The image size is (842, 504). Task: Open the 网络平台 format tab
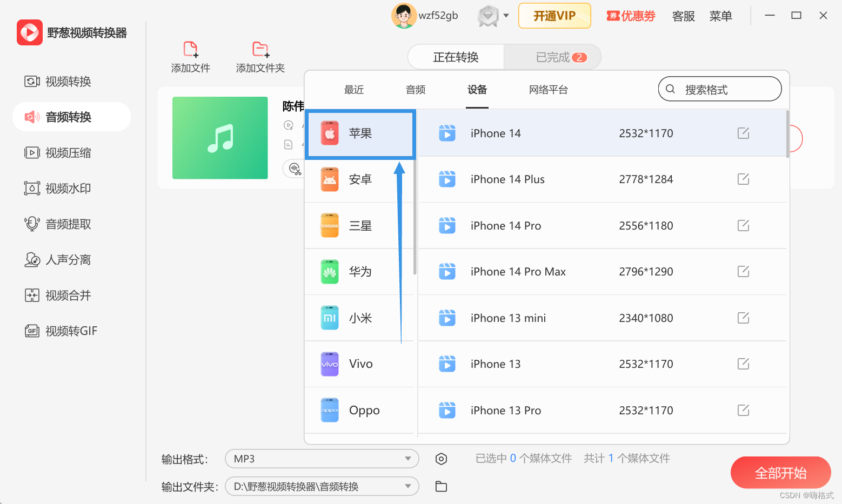549,90
